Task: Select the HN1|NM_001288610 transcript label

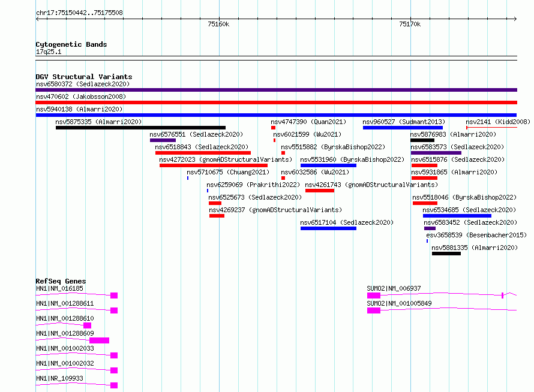Action: click(x=65, y=318)
